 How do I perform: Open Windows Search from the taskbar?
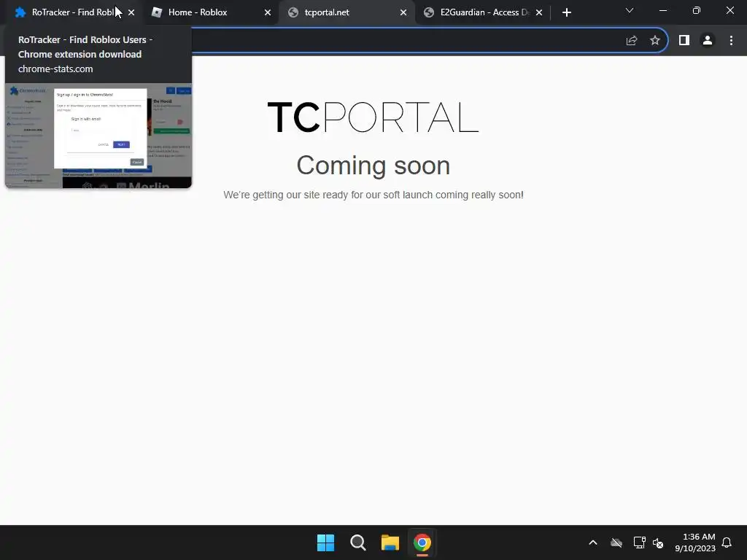point(357,542)
